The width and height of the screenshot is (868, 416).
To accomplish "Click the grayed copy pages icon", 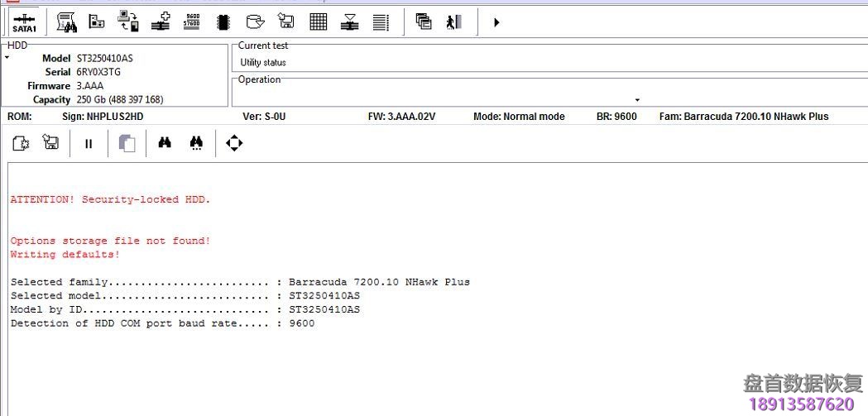I will coord(127,143).
